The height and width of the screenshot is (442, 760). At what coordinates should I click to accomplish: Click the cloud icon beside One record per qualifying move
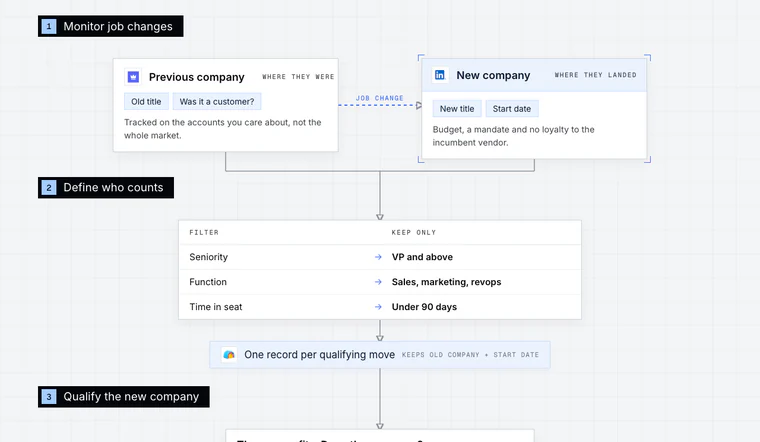point(229,355)
